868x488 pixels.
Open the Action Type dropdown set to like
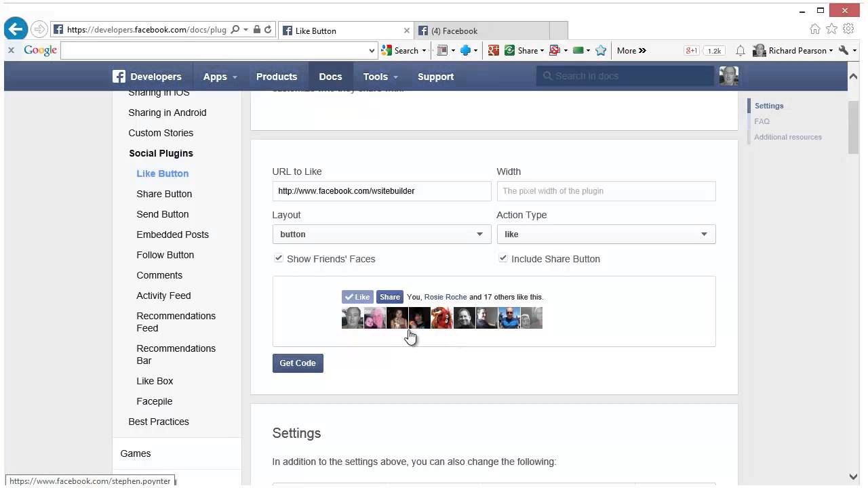click(606, 234)
